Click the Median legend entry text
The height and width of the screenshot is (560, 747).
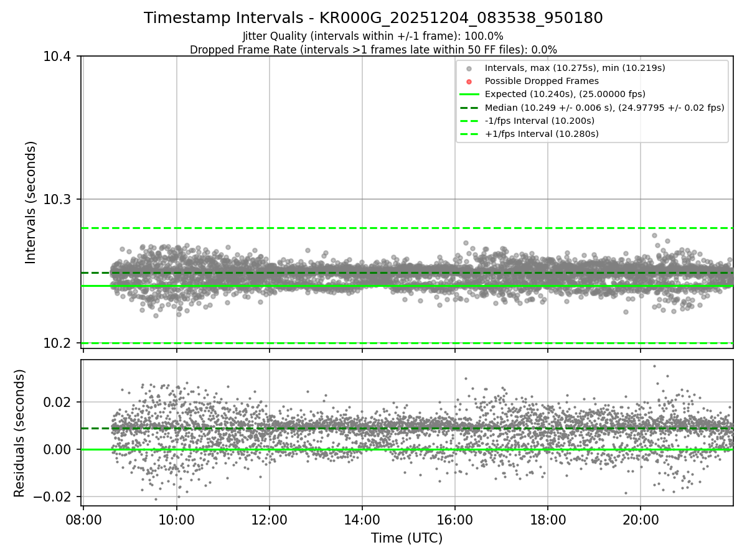click(604, 108)
